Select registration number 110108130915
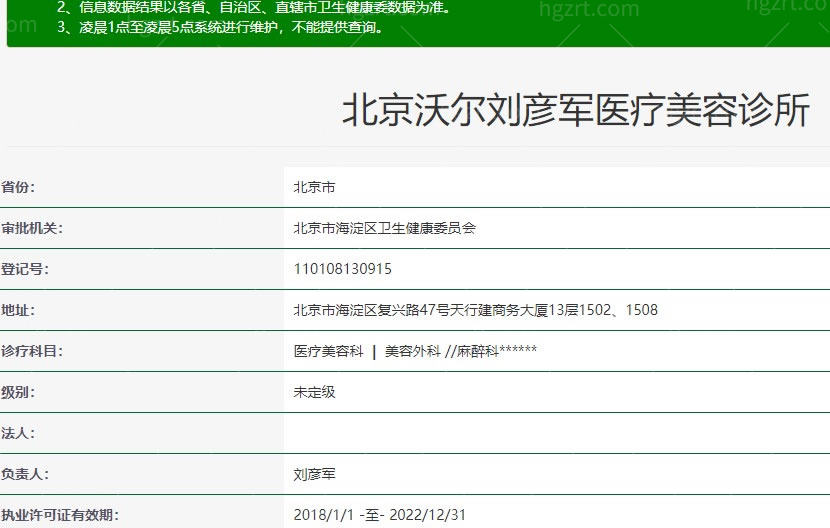Image resolution: width=830 pixels, height=528 pixels. coord(342,269)
